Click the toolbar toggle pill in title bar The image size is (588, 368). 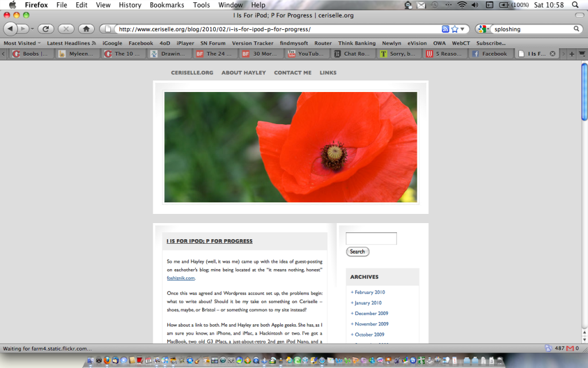click(579, 15)
